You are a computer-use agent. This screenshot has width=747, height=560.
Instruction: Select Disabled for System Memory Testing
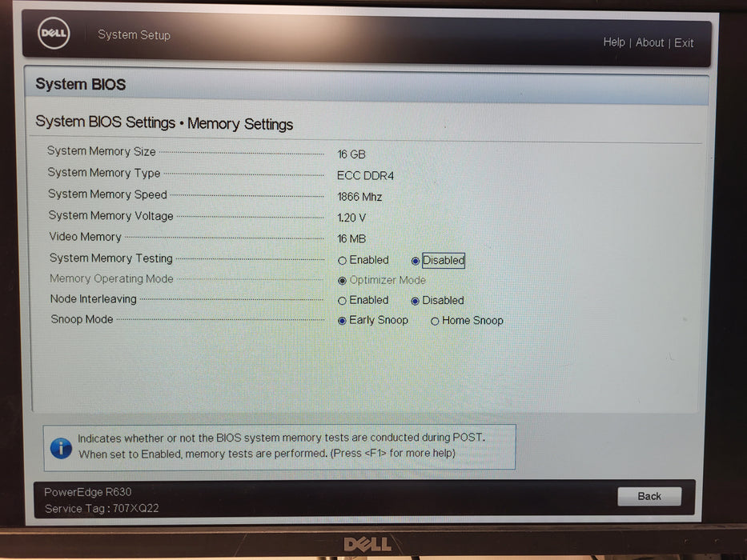pyautogui.click(x=438, y=260)
